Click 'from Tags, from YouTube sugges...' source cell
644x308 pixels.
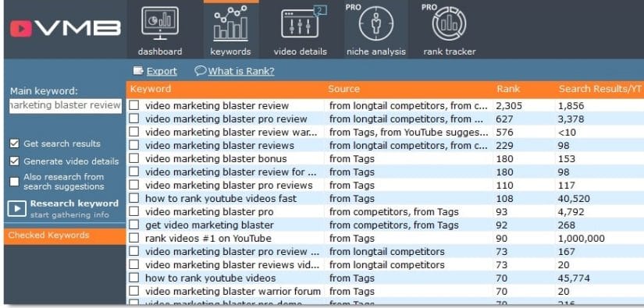(x=409, y=133)
